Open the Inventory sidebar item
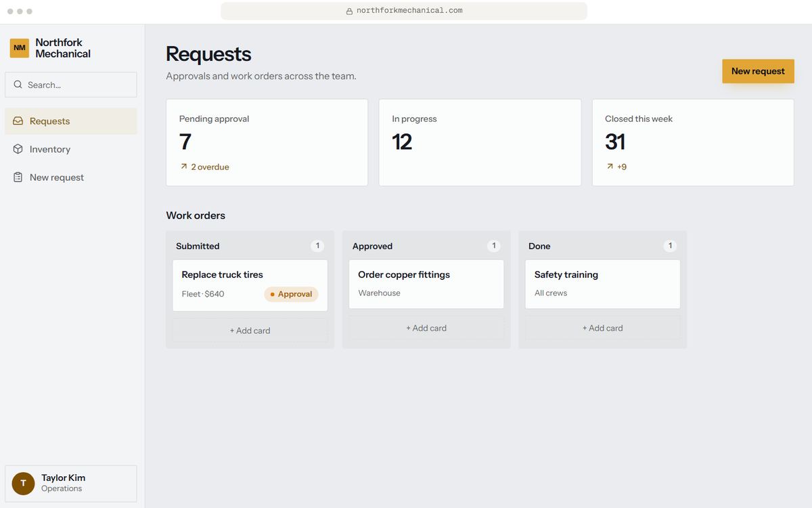The height and width of the screenshot is (508, 812). [71, 149]
